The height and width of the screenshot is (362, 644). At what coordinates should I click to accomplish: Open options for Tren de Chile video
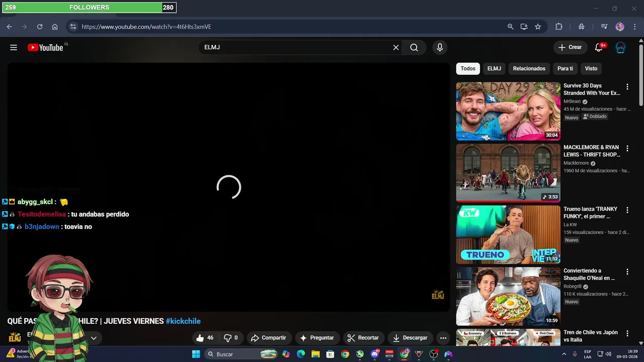click(x=627, y=334)
